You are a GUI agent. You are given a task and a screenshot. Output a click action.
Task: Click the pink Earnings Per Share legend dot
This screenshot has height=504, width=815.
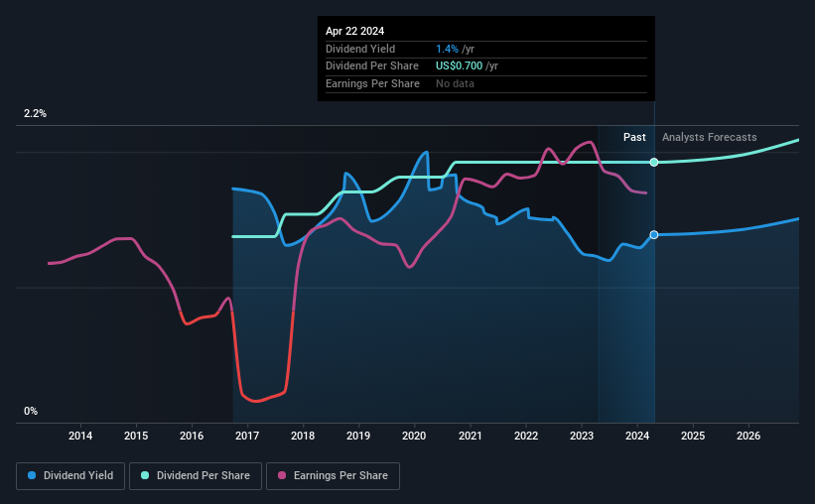coord(282,475)
